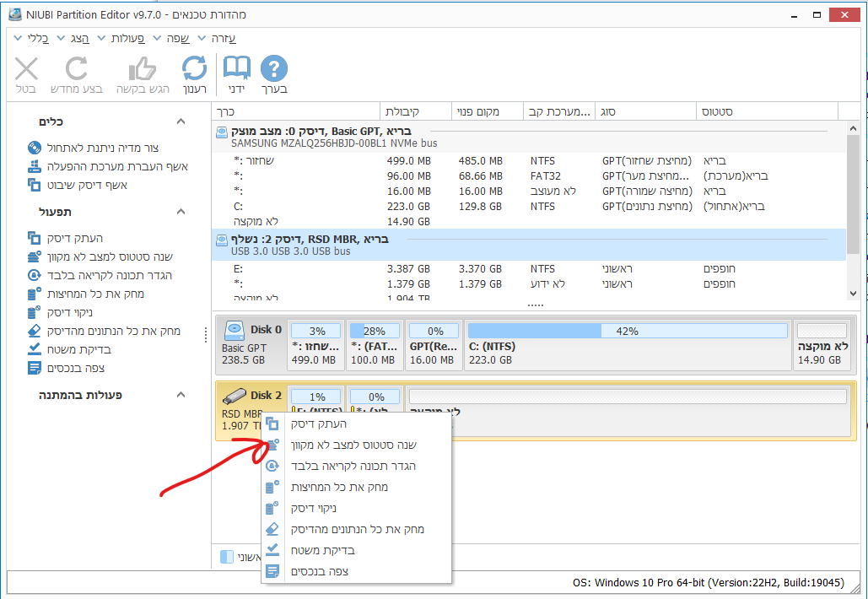Screen dimensions: 868x599
Task: Collapse the 'פעולות בהמתנה' section chevron
Action: [181, 395]
